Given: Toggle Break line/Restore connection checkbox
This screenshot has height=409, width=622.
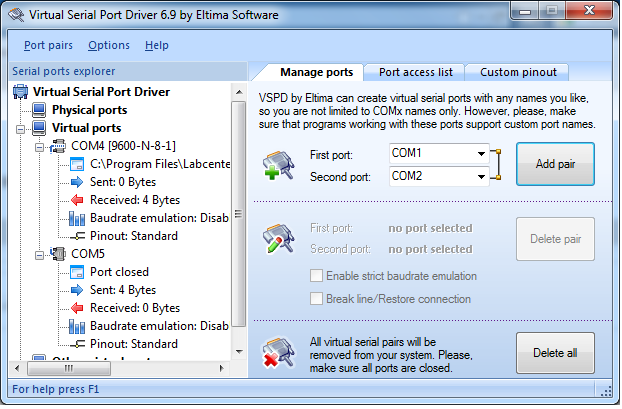Looking at the screenshot, I should (316, 298).
